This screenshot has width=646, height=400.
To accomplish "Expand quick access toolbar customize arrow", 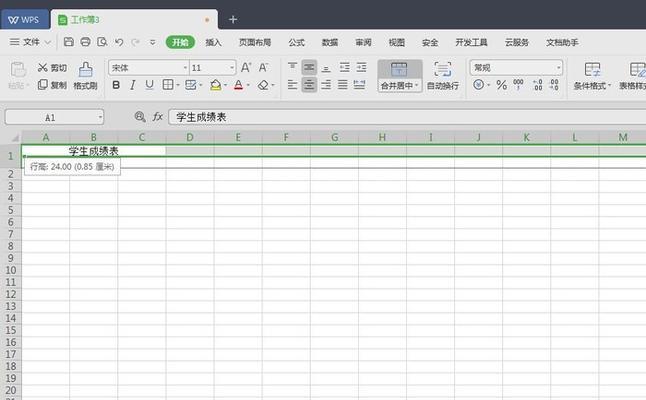I will 152,42.
